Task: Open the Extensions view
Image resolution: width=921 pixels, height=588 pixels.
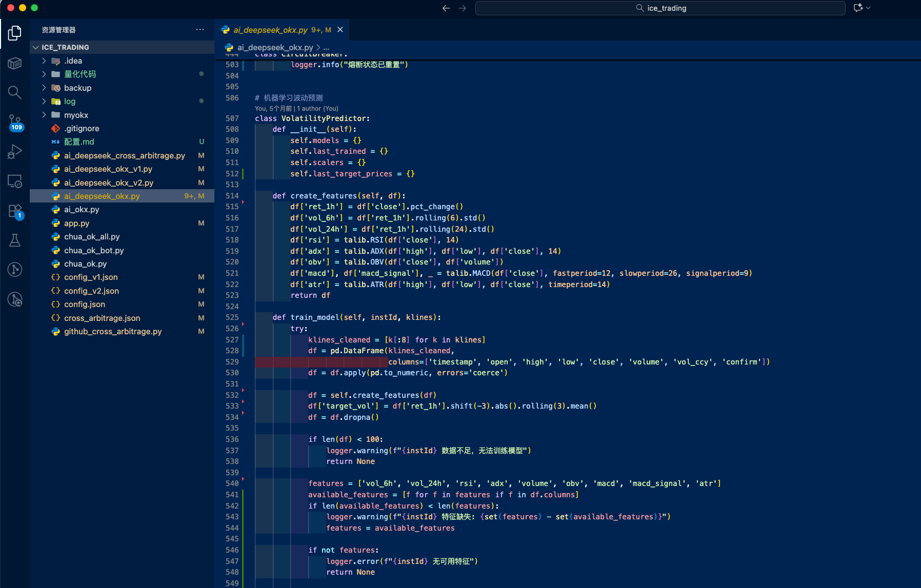Action: tap(14, 211)
